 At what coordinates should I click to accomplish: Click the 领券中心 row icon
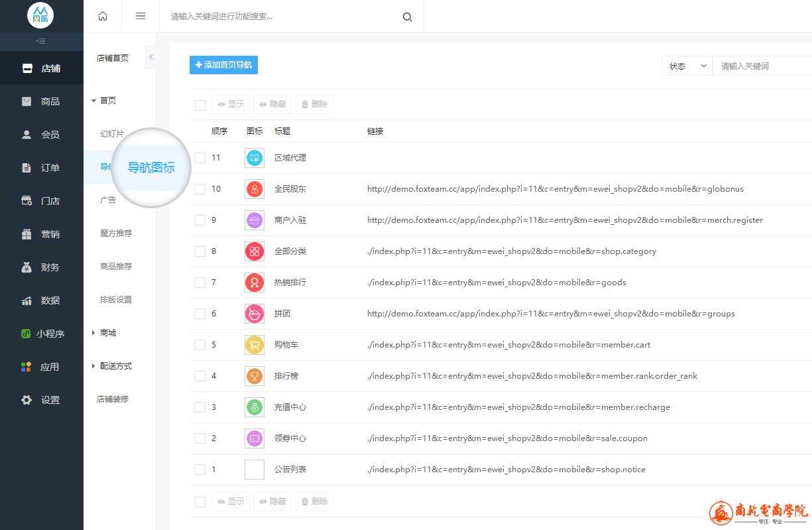[255, 438]
